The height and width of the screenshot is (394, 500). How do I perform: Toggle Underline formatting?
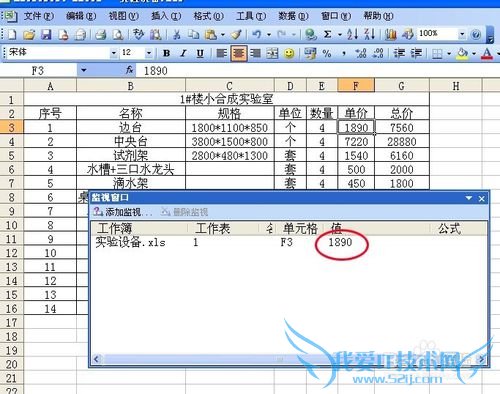[x=200, y=53]
